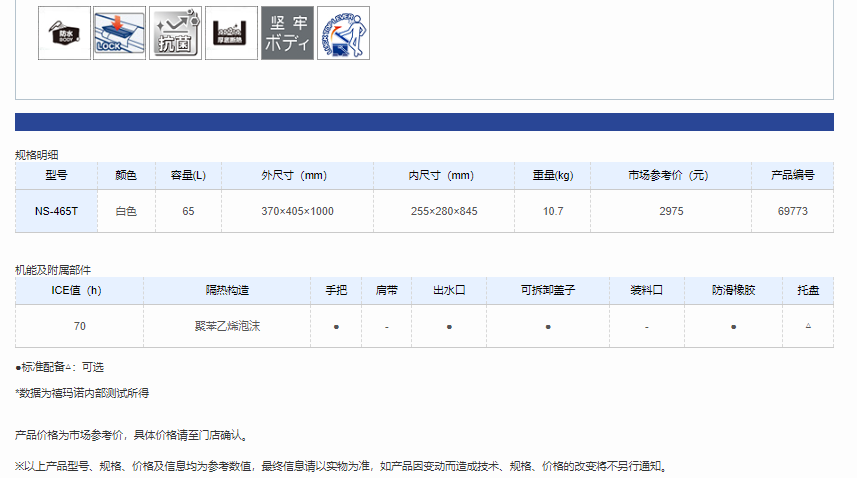Click the 标准配备 legend note
This screenshot has width=868, height=478.
coord(59,367)
